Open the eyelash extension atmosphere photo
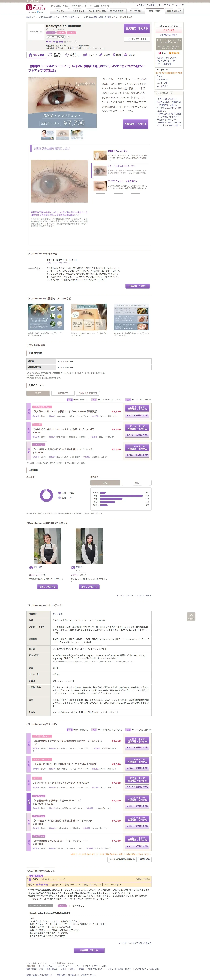This screenshot has width=210, height=980. [89, 317]
